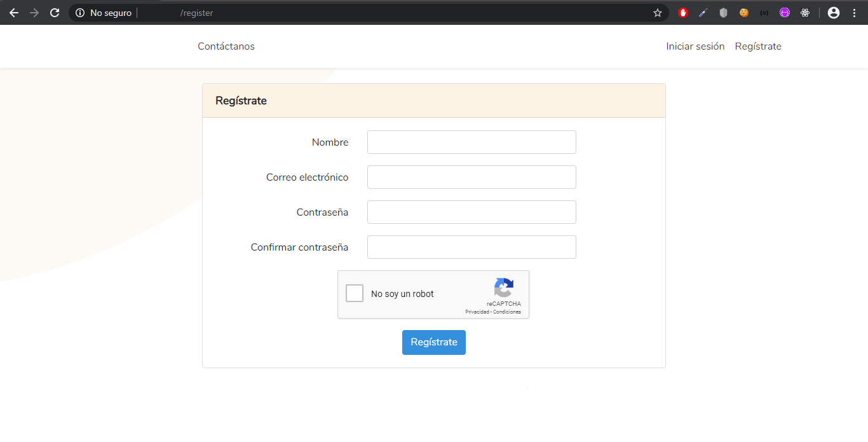Screen dimensions: 868x442
Task: Open the Chrome three-dot menu
Action: [x=854, y=13]
